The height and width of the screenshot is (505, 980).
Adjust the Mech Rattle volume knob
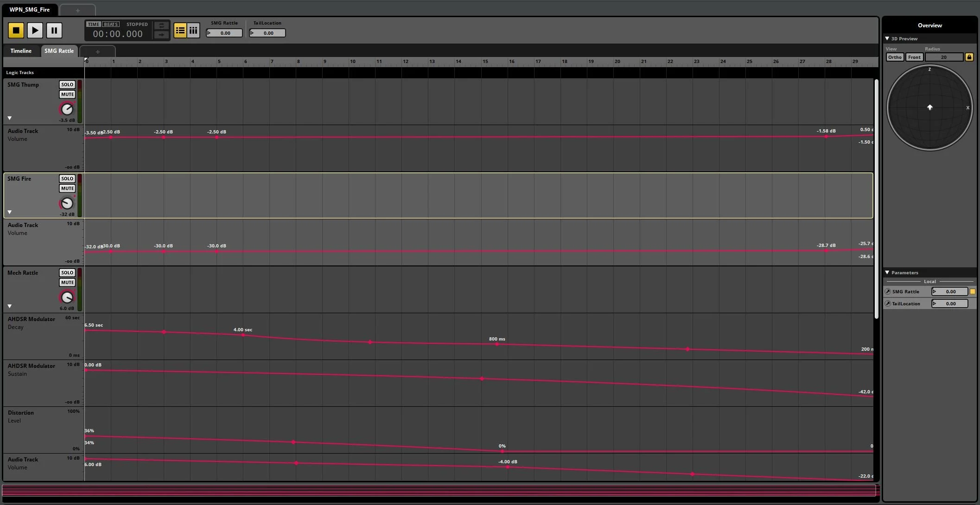pyautogui.click(x=67, y=297)
